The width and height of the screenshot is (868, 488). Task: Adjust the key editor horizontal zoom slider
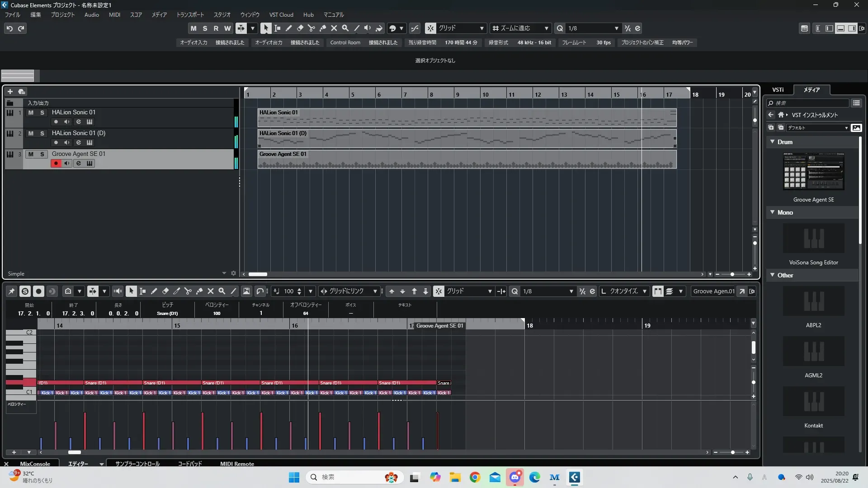pyautogui.click(x=732, y=452)
